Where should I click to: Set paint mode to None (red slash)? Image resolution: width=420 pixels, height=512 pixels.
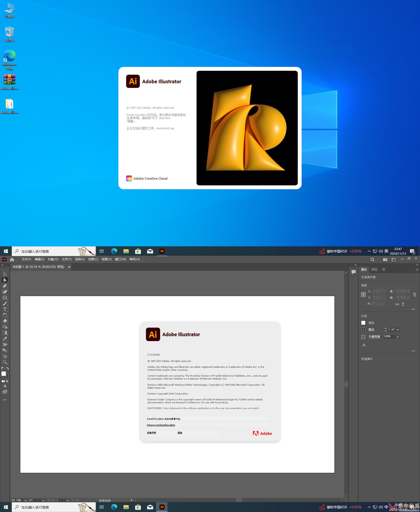(7, 381)
